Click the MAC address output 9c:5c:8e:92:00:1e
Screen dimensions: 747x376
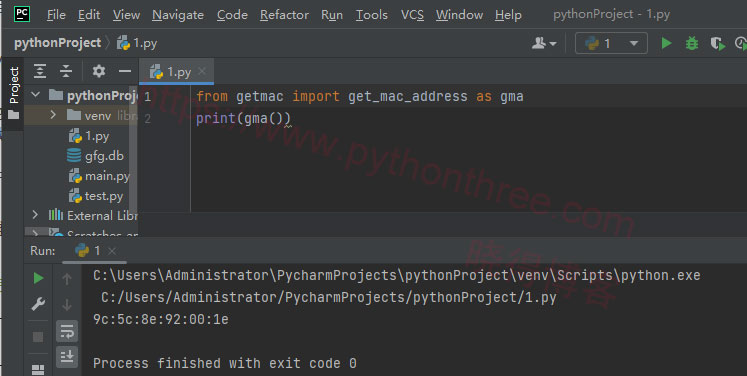click(161, 319)
